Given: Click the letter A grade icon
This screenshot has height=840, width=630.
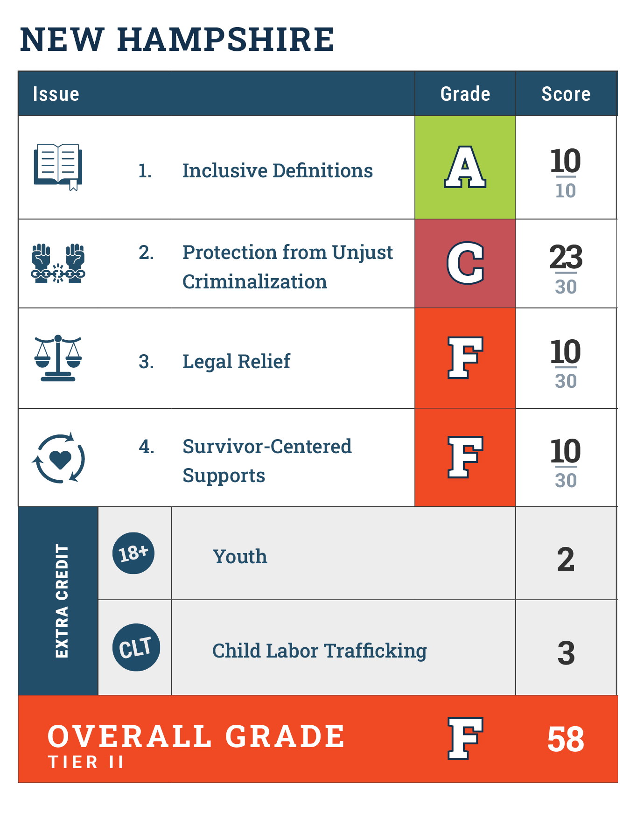Looking at the screenshot, I should (x=465, y=167).
